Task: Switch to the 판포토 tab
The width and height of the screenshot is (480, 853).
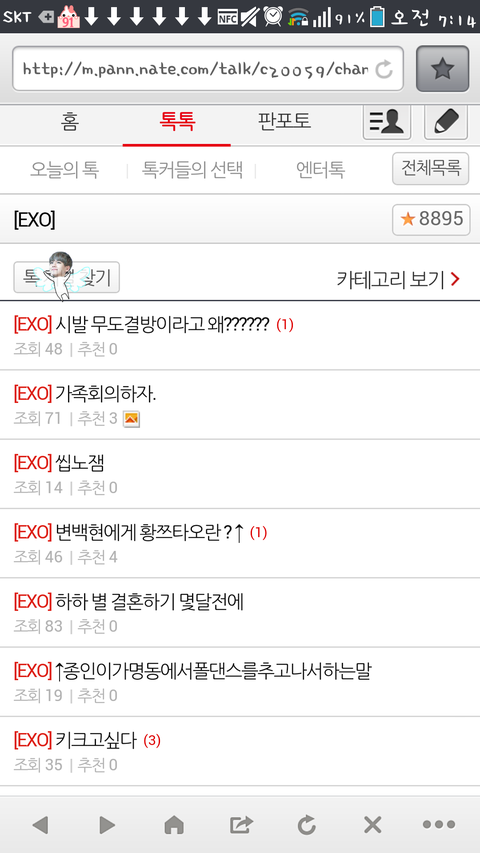Action: pos(284,121)
